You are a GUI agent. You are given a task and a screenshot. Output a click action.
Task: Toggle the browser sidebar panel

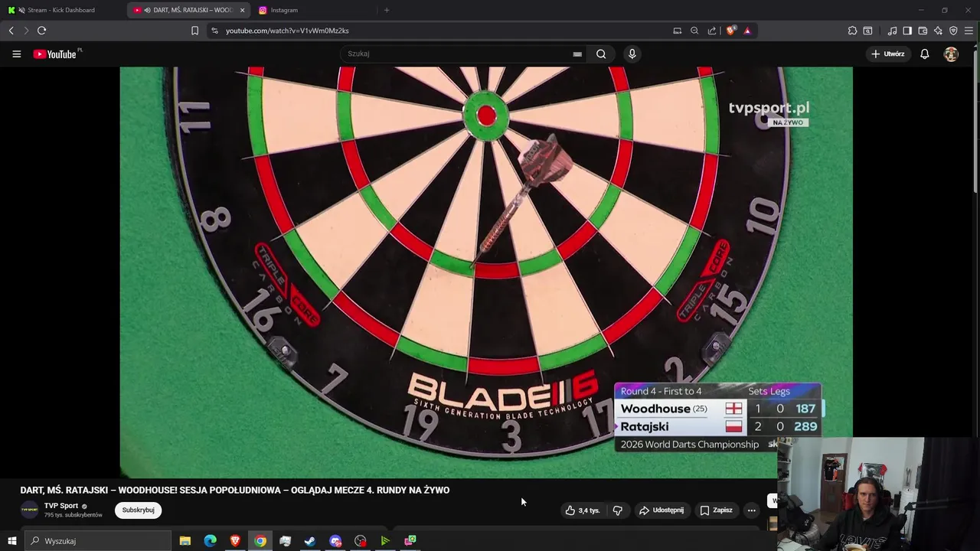coord(907,31)
